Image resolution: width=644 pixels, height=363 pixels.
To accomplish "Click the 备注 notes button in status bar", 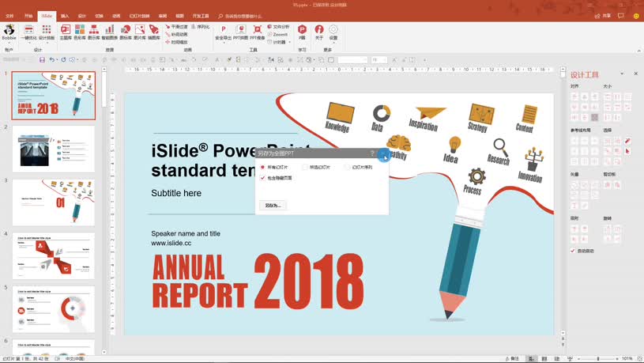I will tap(512, 359).
